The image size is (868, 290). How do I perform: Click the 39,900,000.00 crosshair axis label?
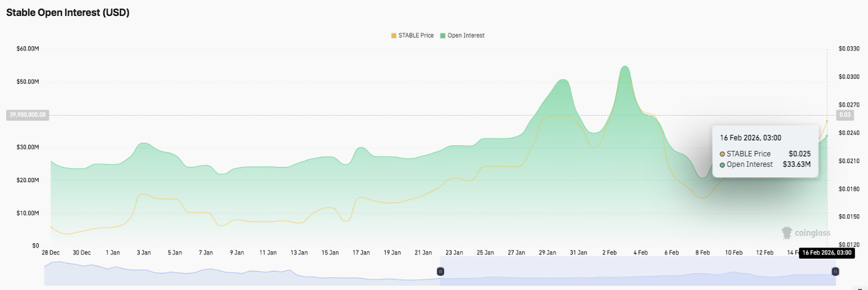coord(26,115)
